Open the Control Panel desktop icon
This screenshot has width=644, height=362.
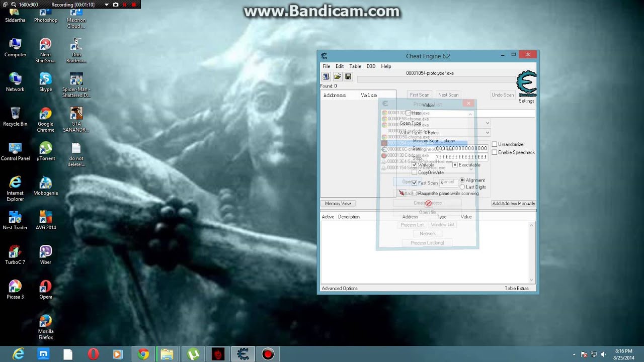pos(15,151)
